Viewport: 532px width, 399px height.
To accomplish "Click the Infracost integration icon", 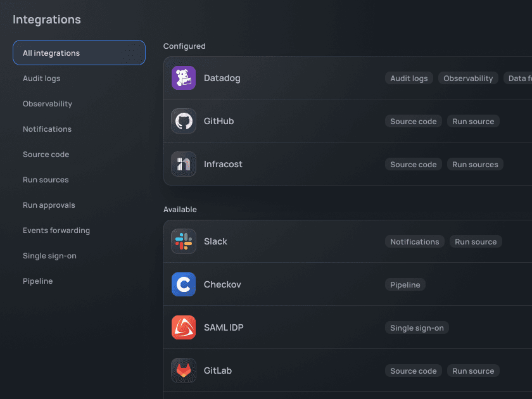I will pyautogui.click(x=183, y=163).
